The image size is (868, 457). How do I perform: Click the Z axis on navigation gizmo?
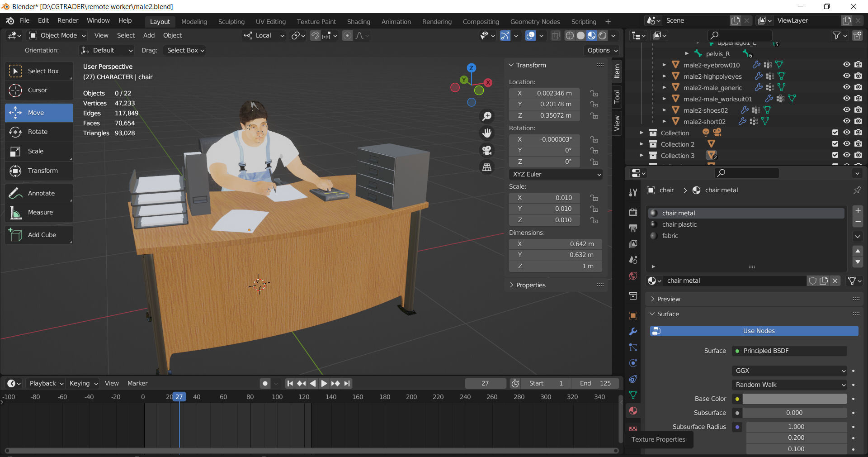pos(472,68)
